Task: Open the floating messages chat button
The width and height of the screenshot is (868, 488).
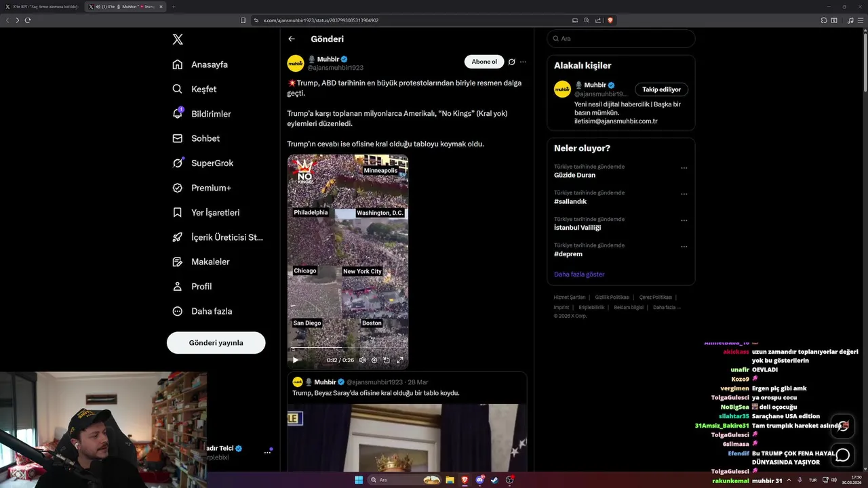Action: (843, 455)
